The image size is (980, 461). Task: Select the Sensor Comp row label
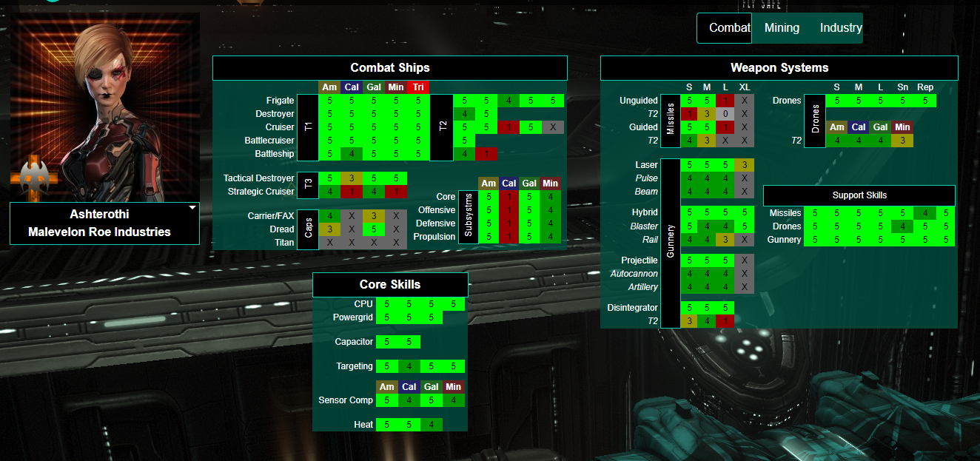(x=346, y=400)
